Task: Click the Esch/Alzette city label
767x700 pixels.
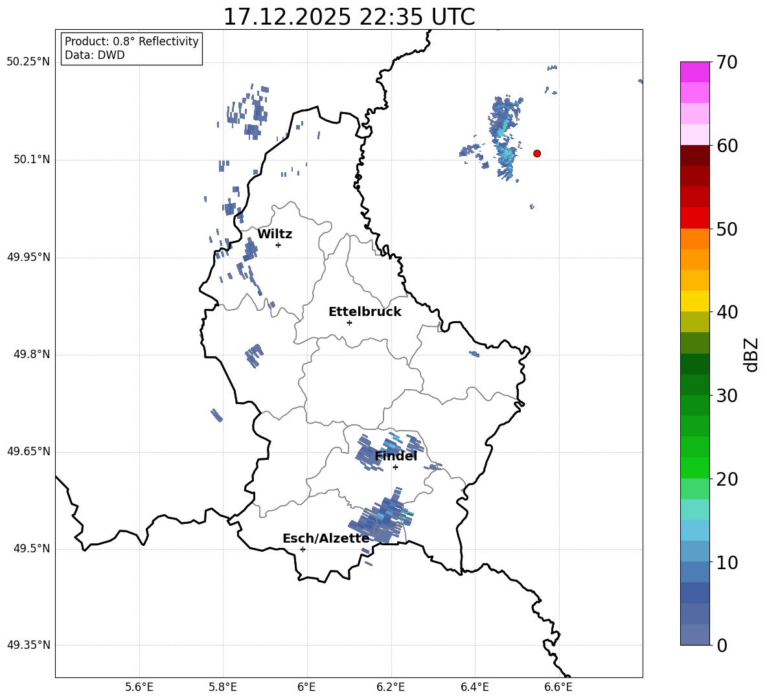Action: click(x=326, y=539)
